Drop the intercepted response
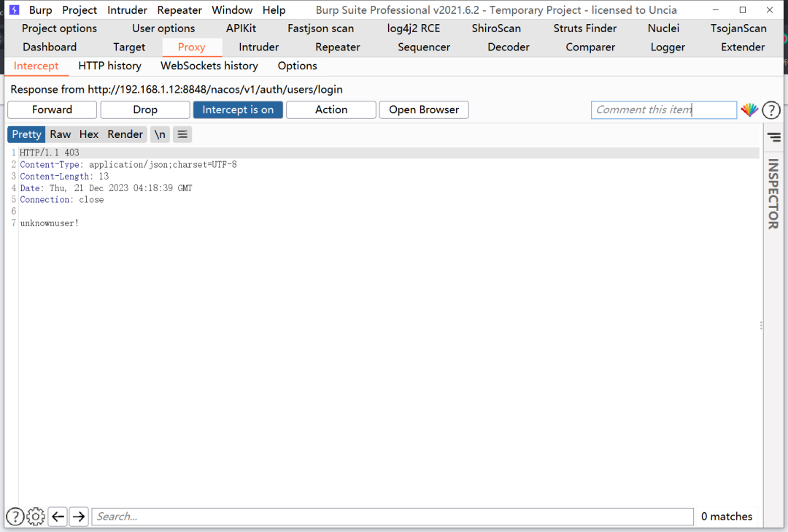 [145, 109]
